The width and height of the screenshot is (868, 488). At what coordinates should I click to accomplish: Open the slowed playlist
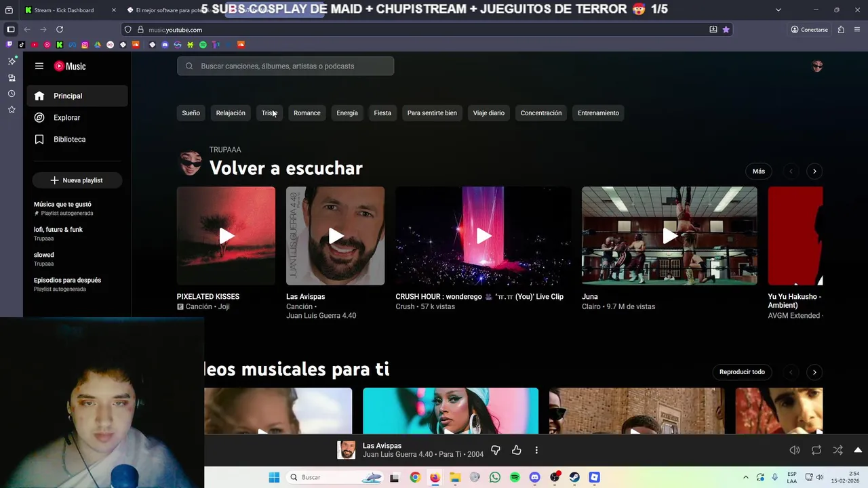[77, 259]
